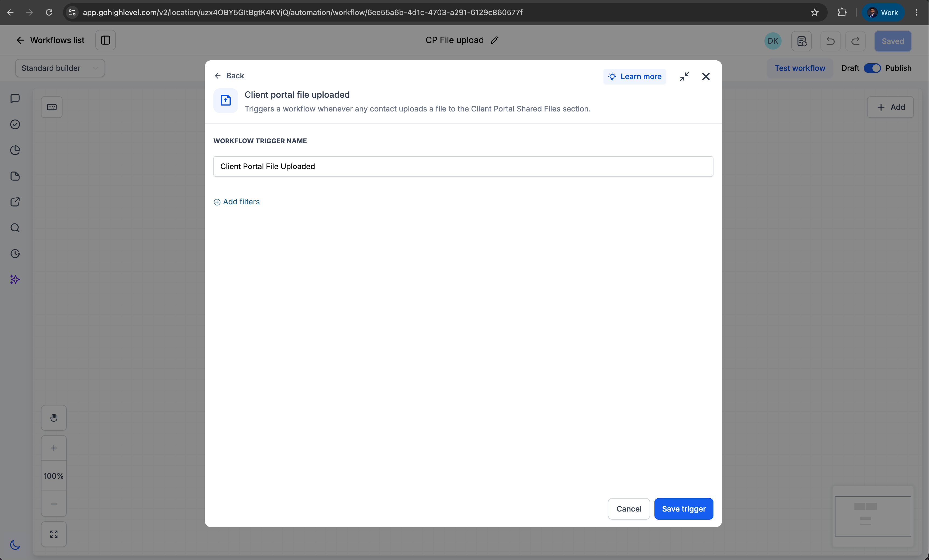Image resolution: width=929 pixels, height=560 pixels.
Task: Click the AI sparkle icon in sidebar
Action: coord(15,279)
